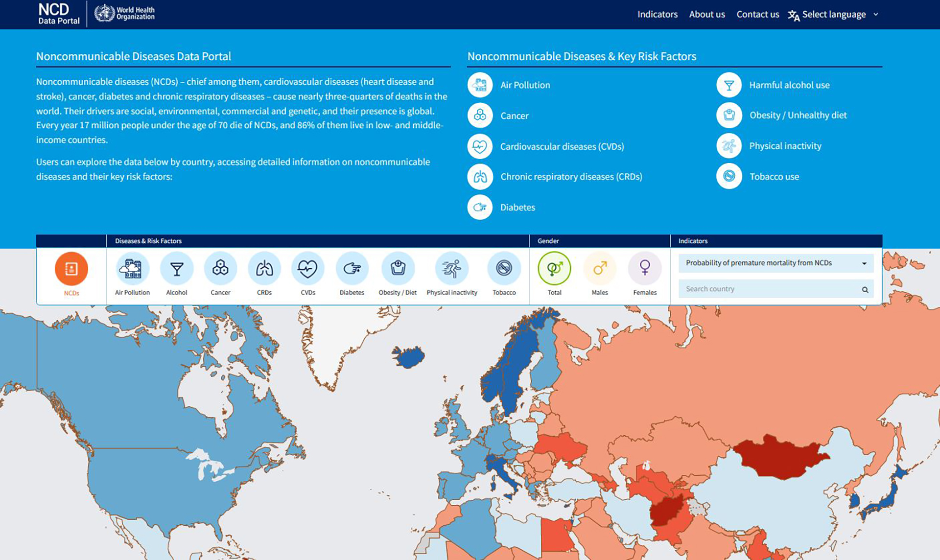Select the NCDs orange filter icon

71,269
